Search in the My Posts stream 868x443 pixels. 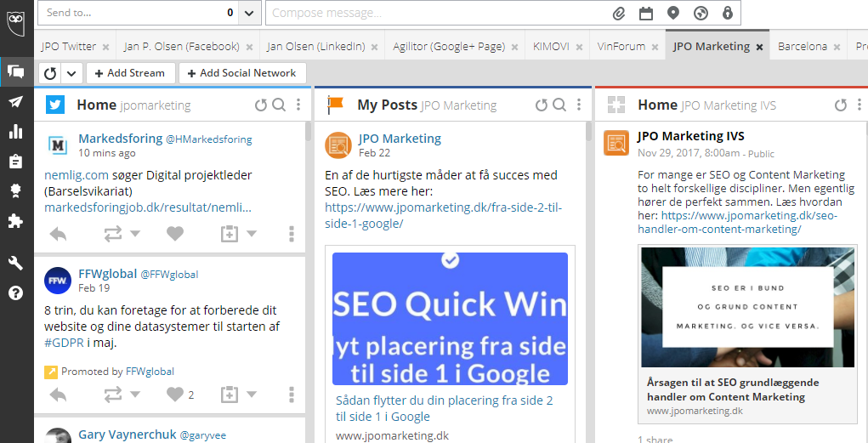pyautogui.click(x=559, y=105)
